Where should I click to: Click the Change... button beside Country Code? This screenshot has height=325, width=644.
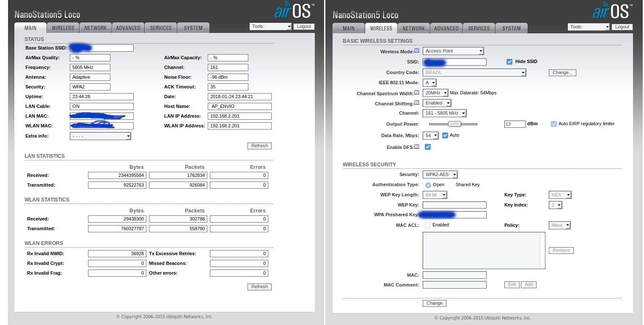(562, 73)
